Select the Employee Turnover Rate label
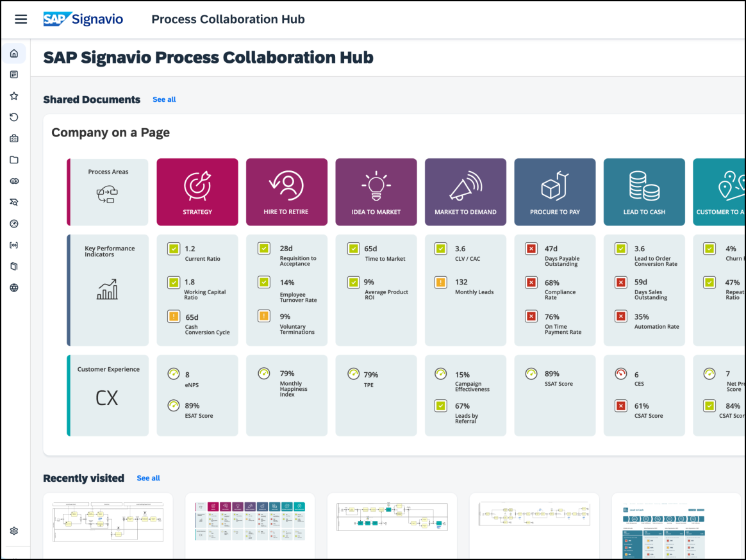Image resolution: width=746 pixels, height=560 pixels. pyautogui.click(x=298, y=297)
